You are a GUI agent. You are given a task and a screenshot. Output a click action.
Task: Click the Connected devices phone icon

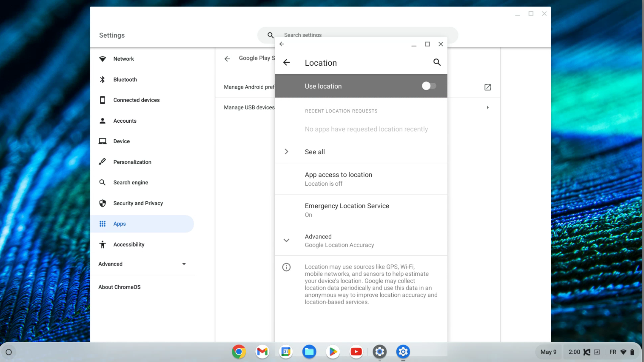point(102,100)
